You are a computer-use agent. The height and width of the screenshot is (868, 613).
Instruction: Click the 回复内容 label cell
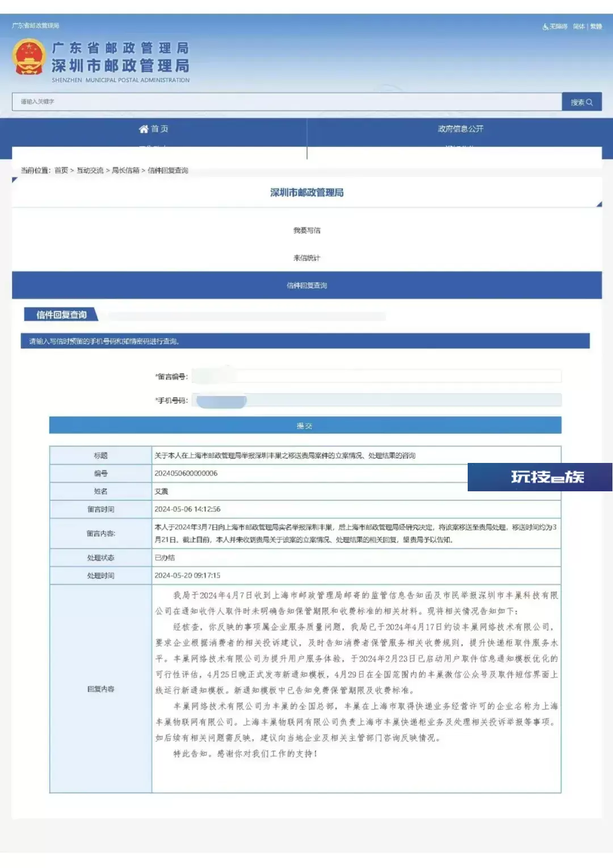pos(100,689)
